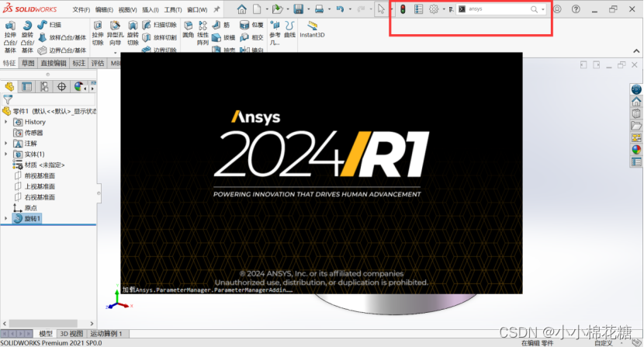Open dropdown arrow next to Options gear
The image size is (644, 347).
[444, 9]
